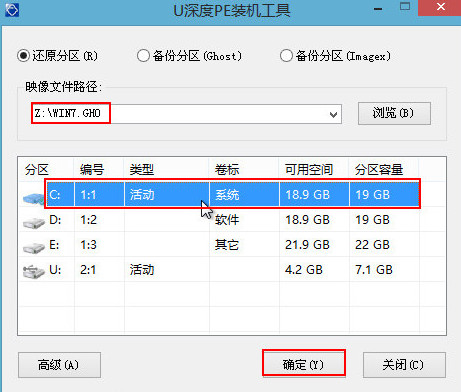The image size is (461, 392).
Task: Click the U: USB drive icon
Action: 34,272
